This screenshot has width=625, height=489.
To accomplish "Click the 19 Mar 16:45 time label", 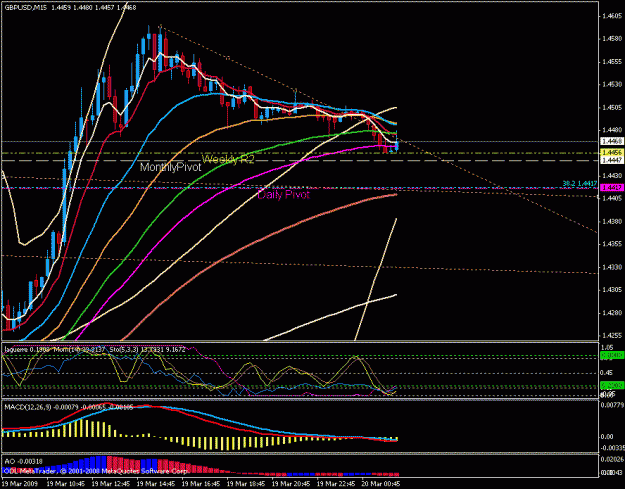I will 200,483.
